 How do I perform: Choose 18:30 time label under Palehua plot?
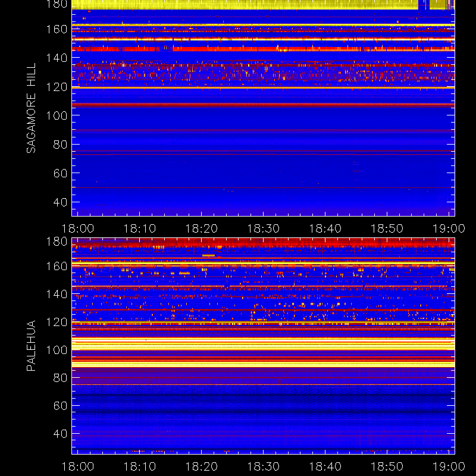click(264, 466)
